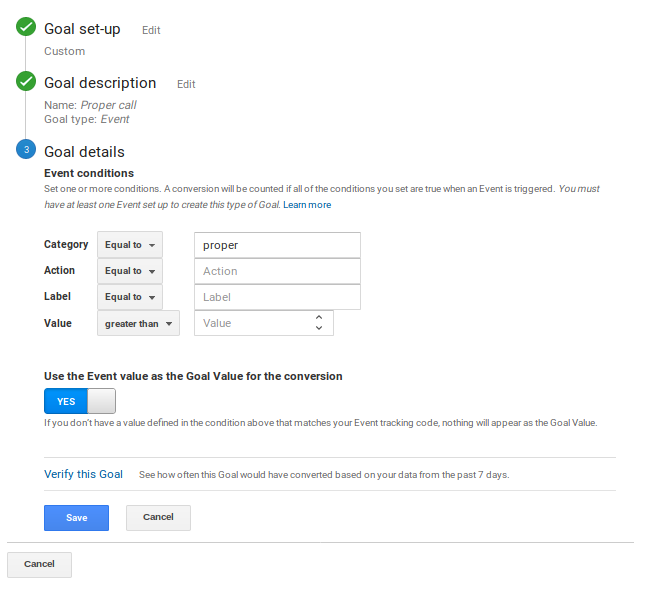Click into the Action text field
This screenshot has width=648, height=591.
pyautogui.click(x=277, y=271)
